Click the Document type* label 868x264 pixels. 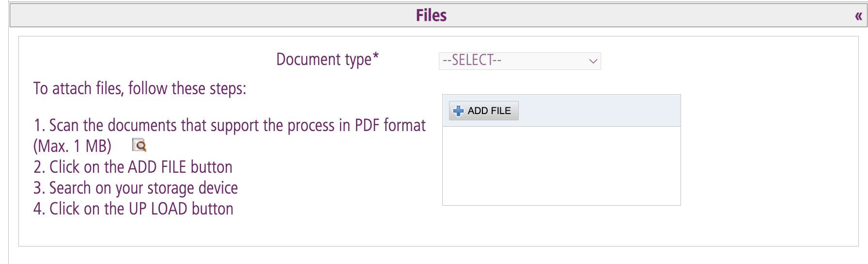pos(324,59)
